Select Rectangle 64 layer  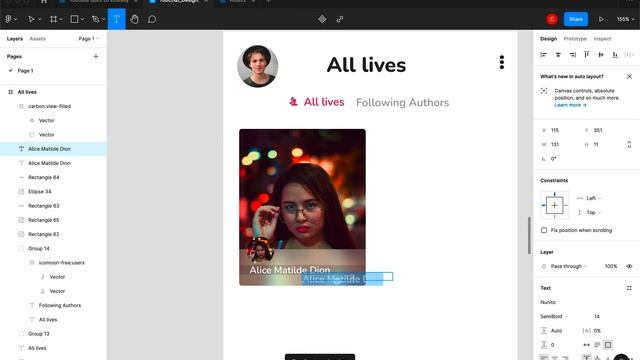click(x=44, y=178)
